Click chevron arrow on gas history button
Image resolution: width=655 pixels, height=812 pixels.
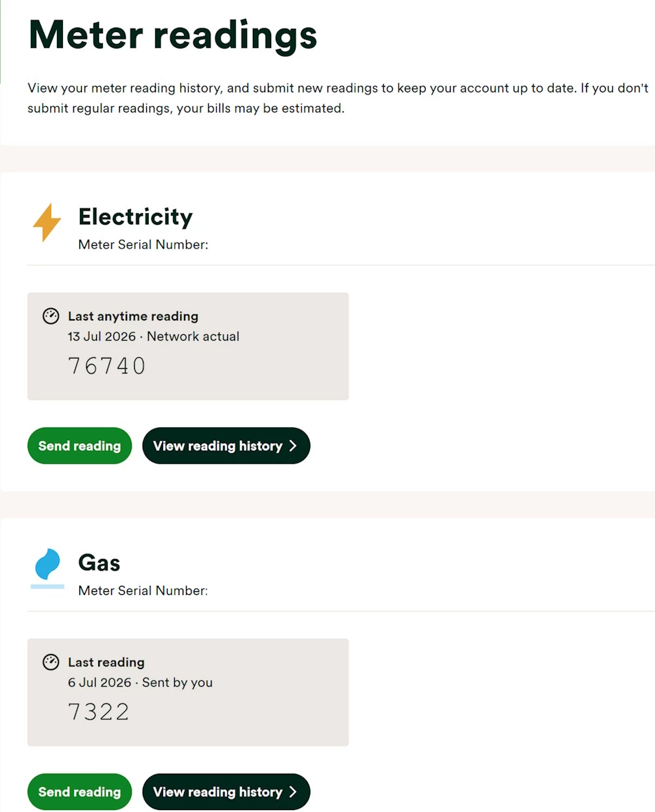[x=293, y=792]
